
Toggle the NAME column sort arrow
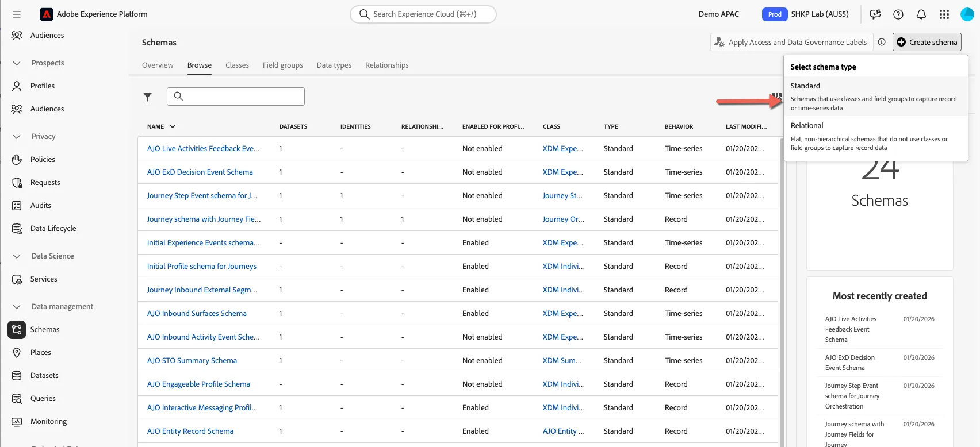click(173, 126)
